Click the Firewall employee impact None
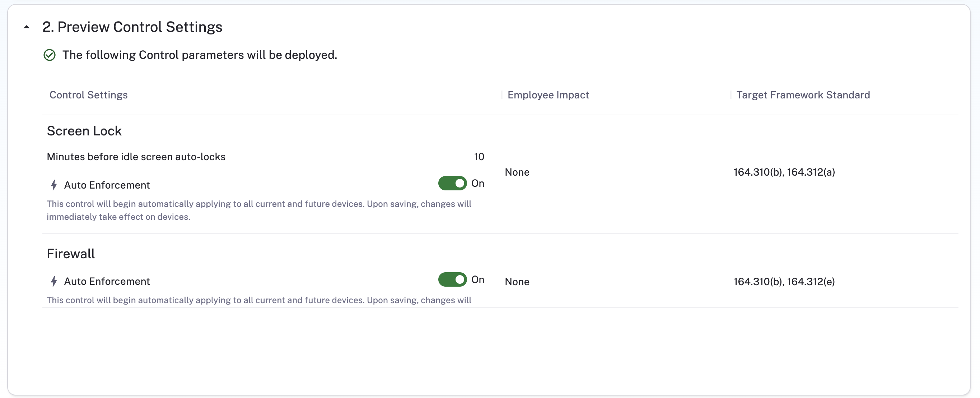The image size is (980, 398). (x=517, y=282)
